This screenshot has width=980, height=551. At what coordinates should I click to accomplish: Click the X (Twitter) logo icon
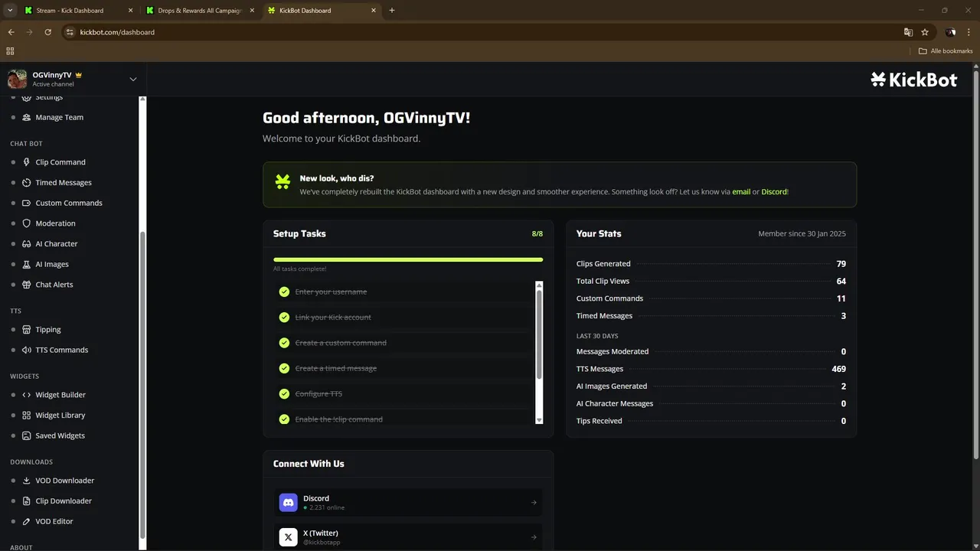click(x=289, y=537)
